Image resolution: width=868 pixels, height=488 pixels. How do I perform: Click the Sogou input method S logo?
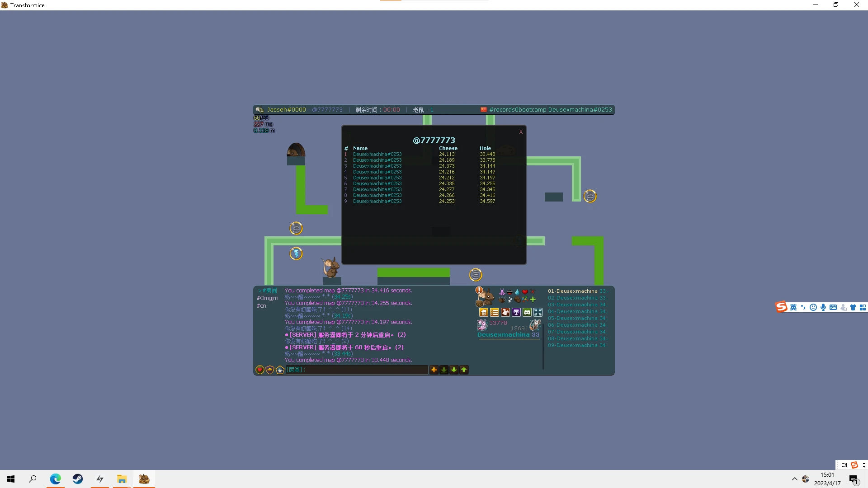(781, 307)
